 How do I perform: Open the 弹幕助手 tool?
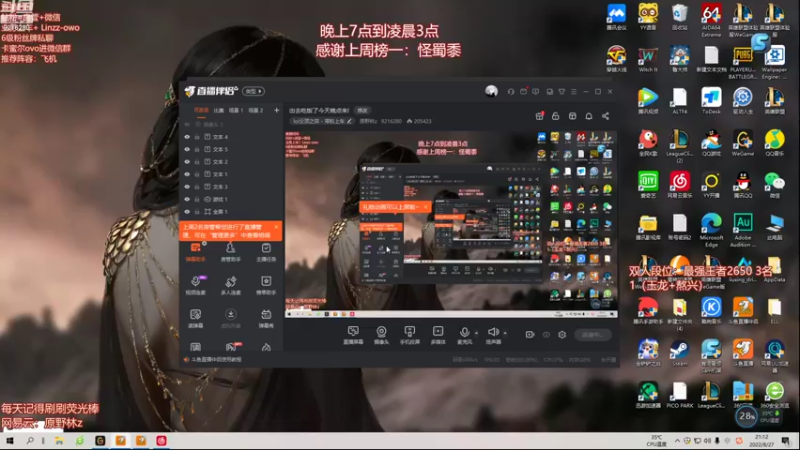pos(195,253)
